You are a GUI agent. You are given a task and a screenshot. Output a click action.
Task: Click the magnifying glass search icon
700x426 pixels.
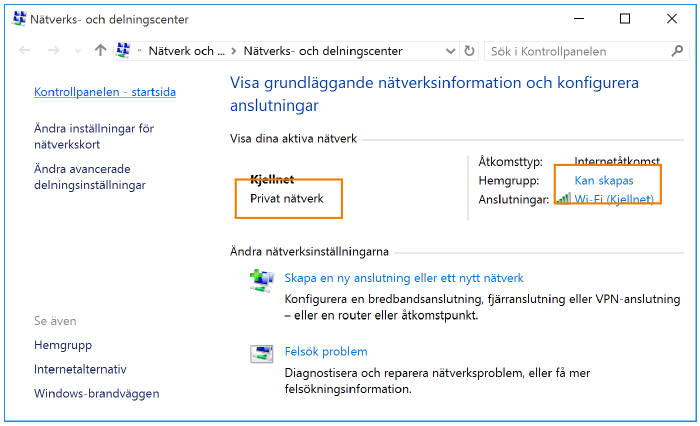677,51
